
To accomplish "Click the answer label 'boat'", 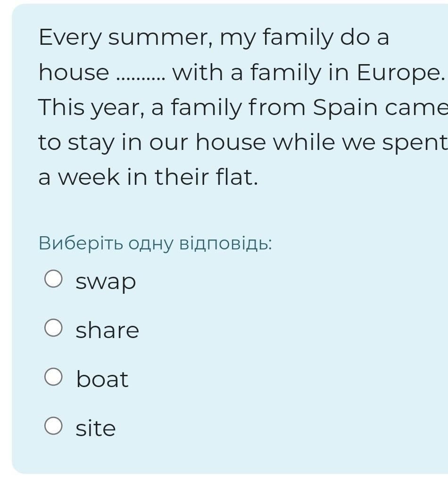I will pos(102,379).
